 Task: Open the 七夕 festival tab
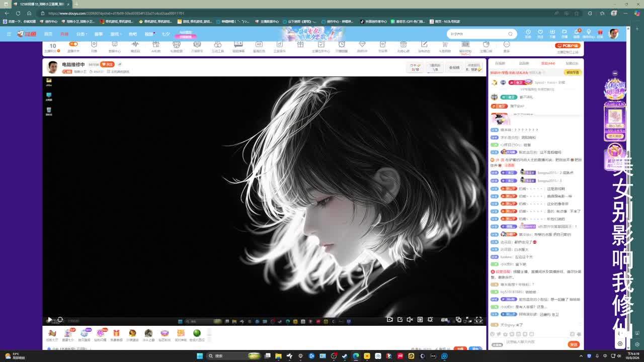point(166,34)
